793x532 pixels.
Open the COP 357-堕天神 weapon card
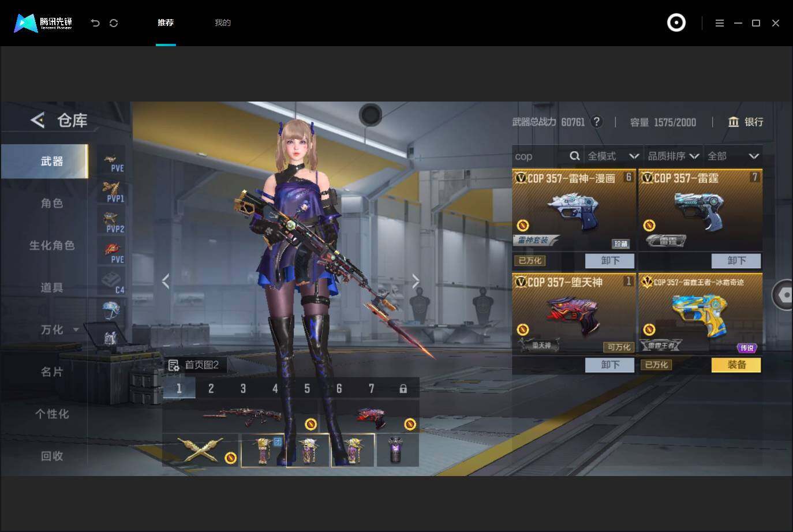574,314
